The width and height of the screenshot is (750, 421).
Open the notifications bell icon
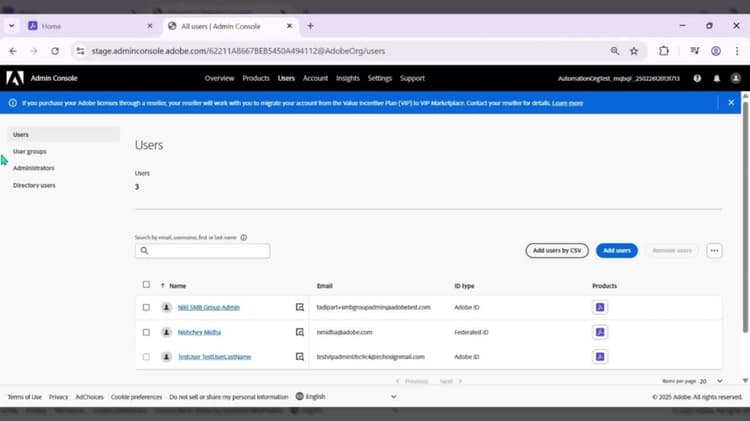click(x=717, y=78)
